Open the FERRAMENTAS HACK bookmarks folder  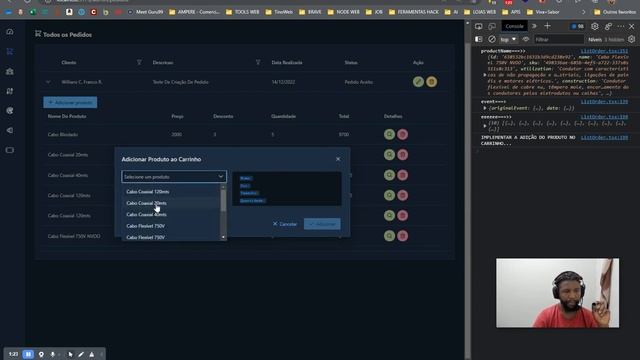point(414,12)
